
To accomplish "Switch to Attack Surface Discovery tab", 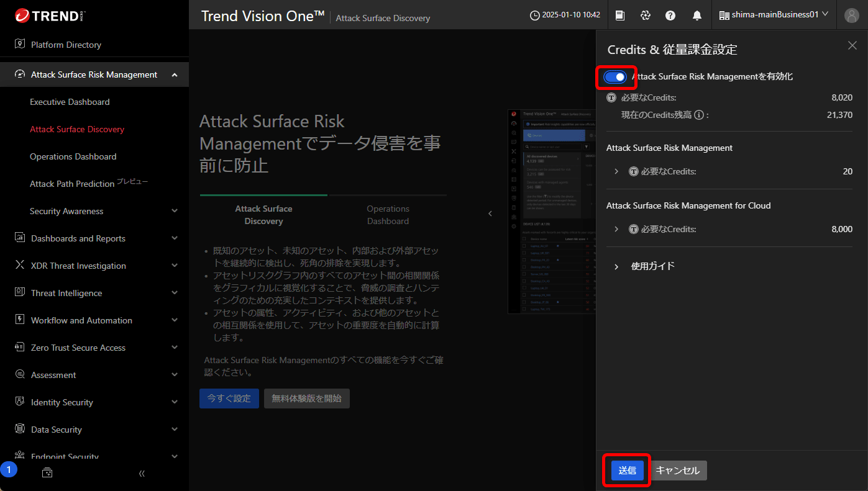I will point(263,215).
